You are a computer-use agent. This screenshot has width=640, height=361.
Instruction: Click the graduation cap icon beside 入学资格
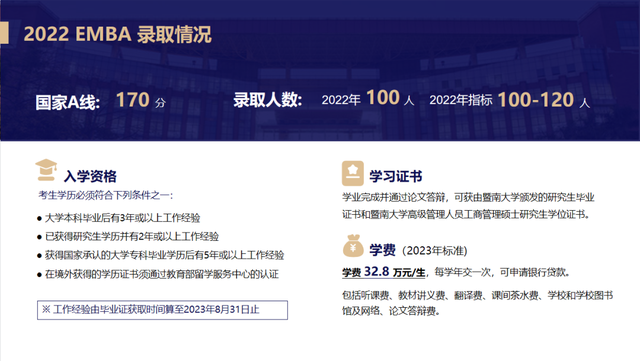pyautogui.click(x=46, y=170)
